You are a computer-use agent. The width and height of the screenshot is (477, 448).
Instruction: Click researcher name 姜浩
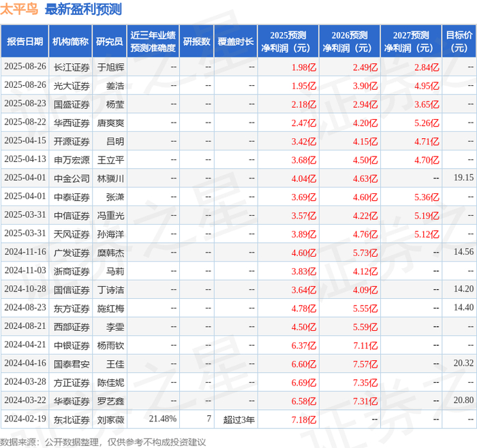click(x=115, y=86)
